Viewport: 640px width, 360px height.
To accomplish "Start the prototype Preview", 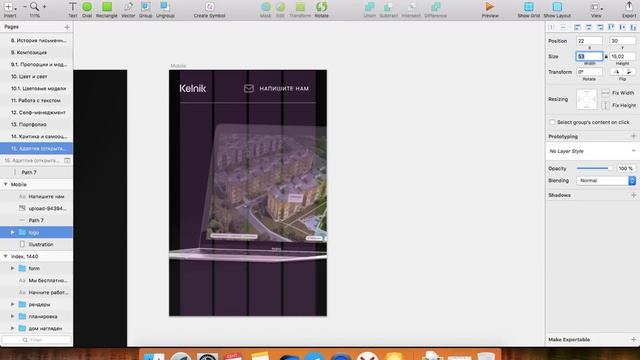I will click(490, 10).
